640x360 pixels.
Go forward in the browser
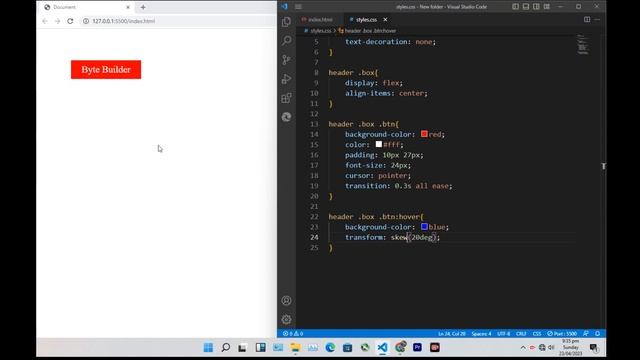[58, 21]
